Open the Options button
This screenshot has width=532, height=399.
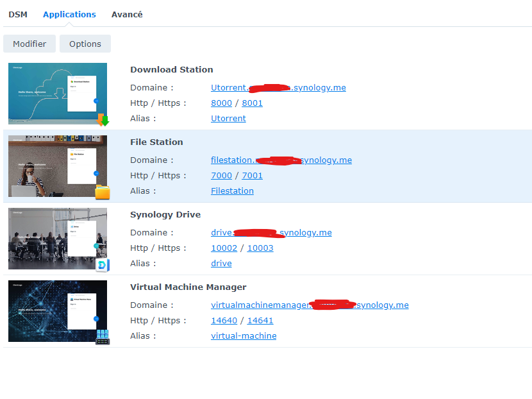pos(85,44)
